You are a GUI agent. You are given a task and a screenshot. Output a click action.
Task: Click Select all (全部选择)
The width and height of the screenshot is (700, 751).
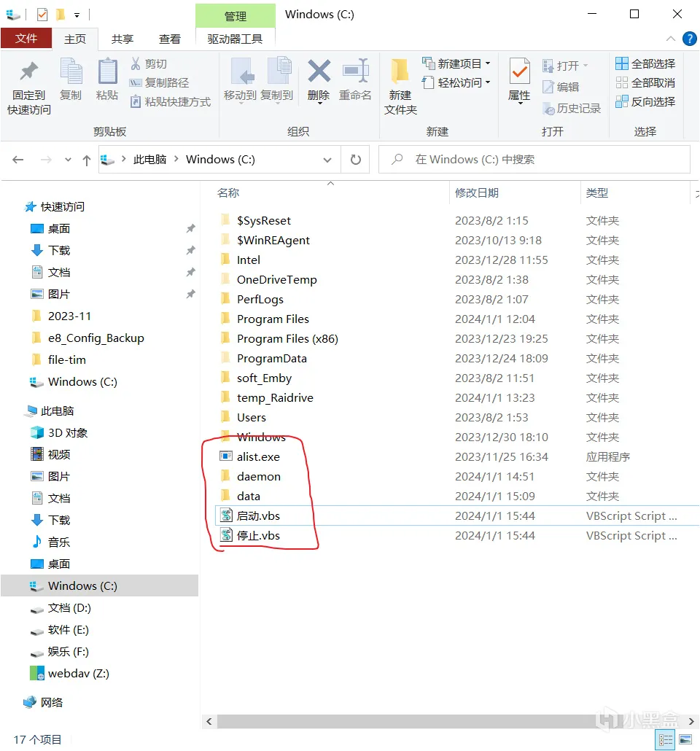point(645,63)
